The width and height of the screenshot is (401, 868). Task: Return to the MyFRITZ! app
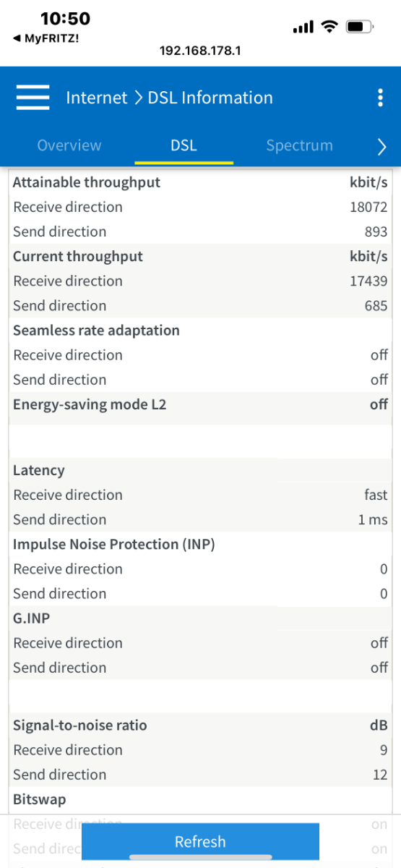tap(46, 38)
